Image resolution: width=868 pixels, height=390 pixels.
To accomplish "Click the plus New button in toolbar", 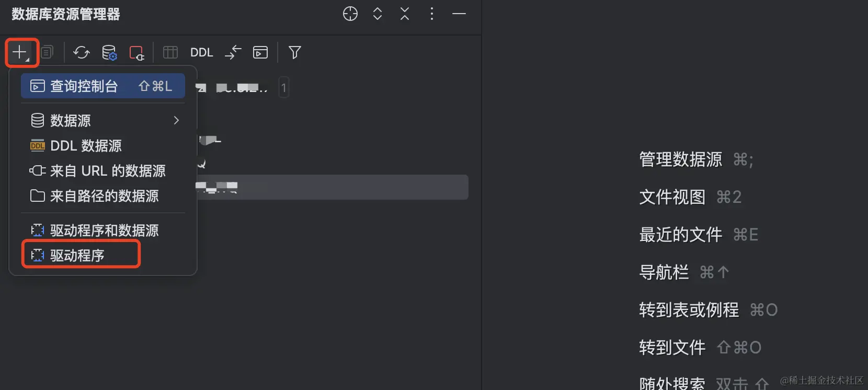I will 20,52.
